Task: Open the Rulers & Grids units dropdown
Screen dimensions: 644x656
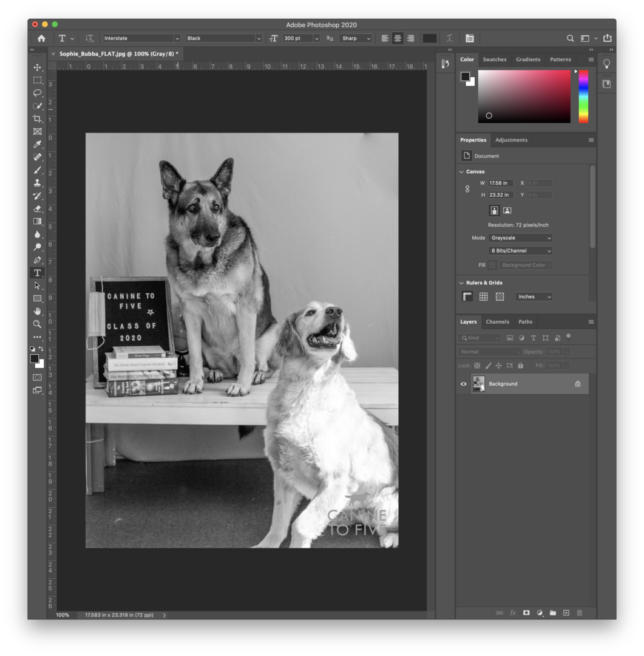Action: pyautogui.click(x=534, y=296)
